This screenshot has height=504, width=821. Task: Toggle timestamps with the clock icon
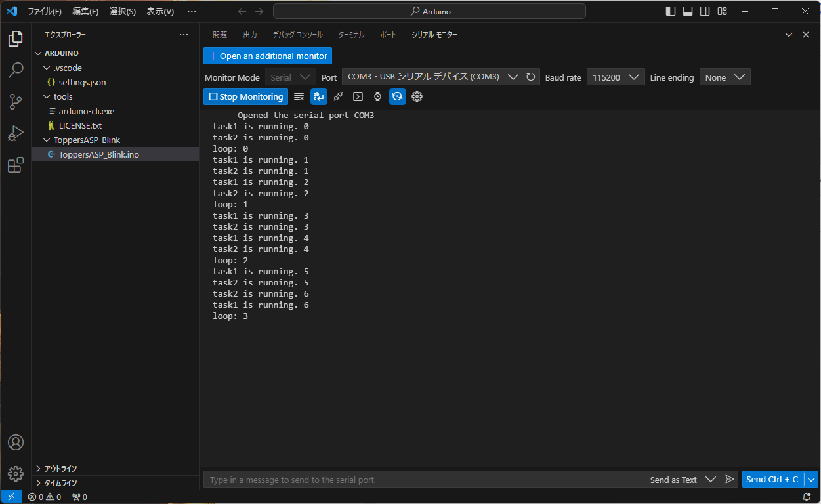(x=377, y=96)
